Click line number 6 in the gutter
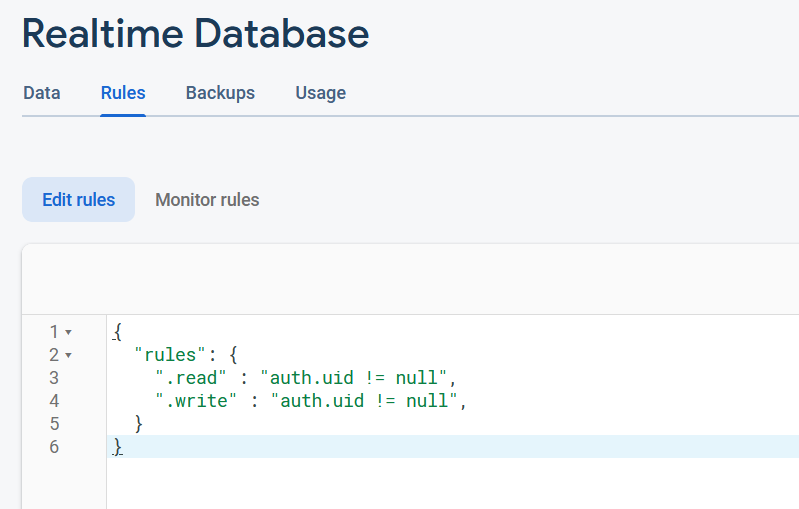This screenshot has height=509, width=799. click(x=54, y=447)
